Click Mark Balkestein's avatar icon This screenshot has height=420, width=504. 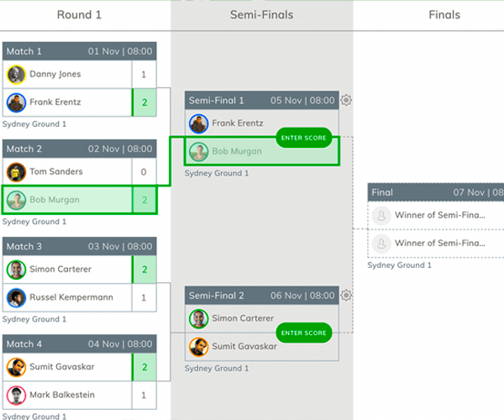pyautogui.click(x=15, y=396)
